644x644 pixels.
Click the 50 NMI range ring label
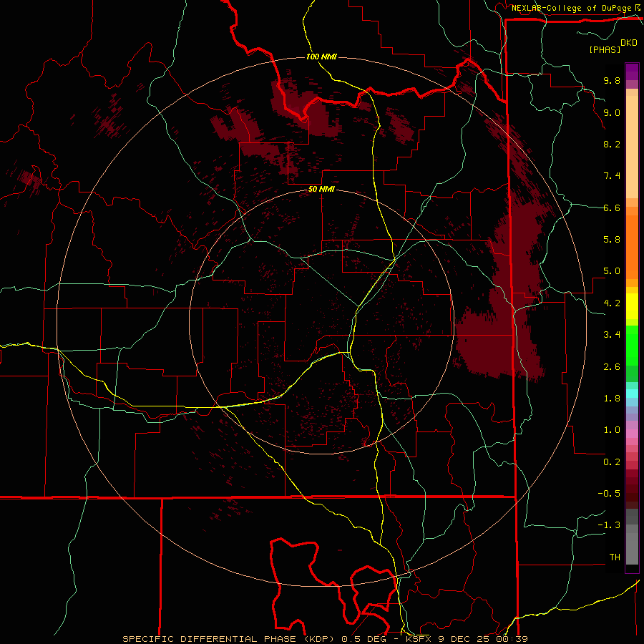(321, 190)
